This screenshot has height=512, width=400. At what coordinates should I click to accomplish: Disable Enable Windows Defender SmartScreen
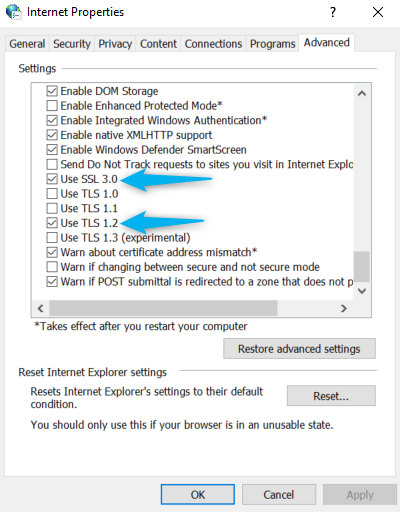(52, 150)
